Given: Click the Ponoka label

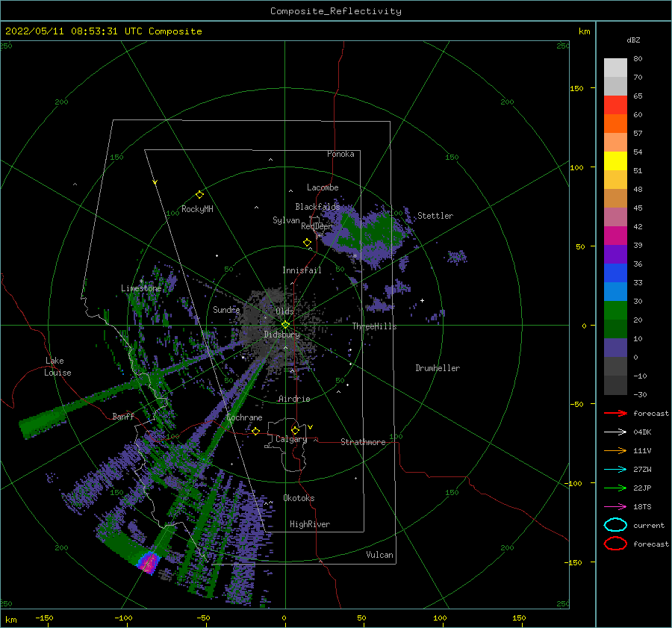Looking at the screenshot, I should 340,154.
